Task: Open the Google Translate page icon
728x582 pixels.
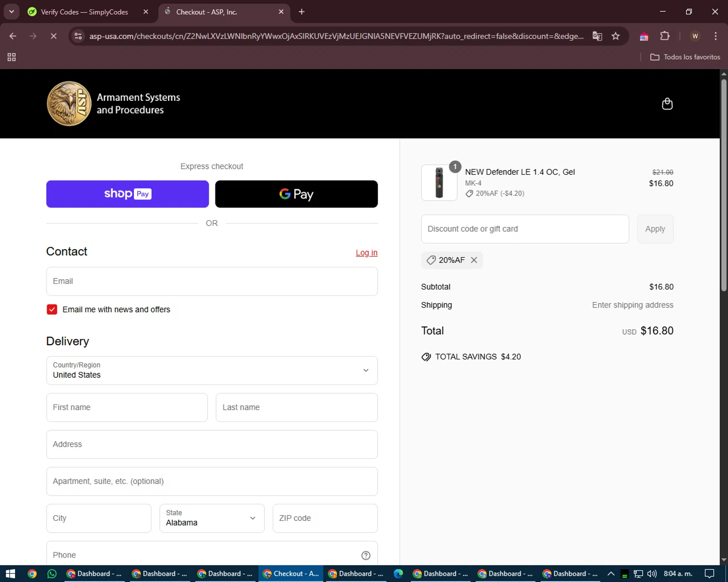Action: [x=597, y=36]
